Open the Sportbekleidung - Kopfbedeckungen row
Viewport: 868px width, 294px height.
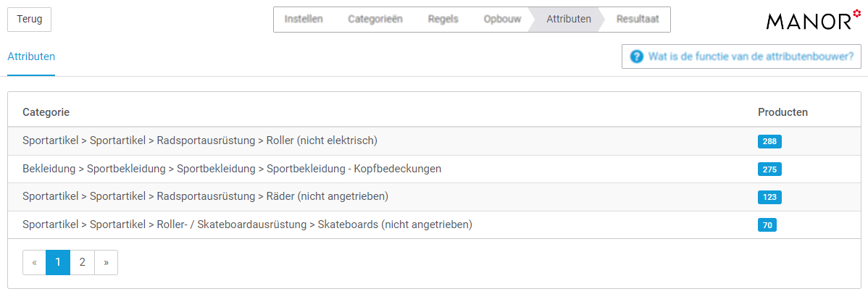click(x=435, y=169)
